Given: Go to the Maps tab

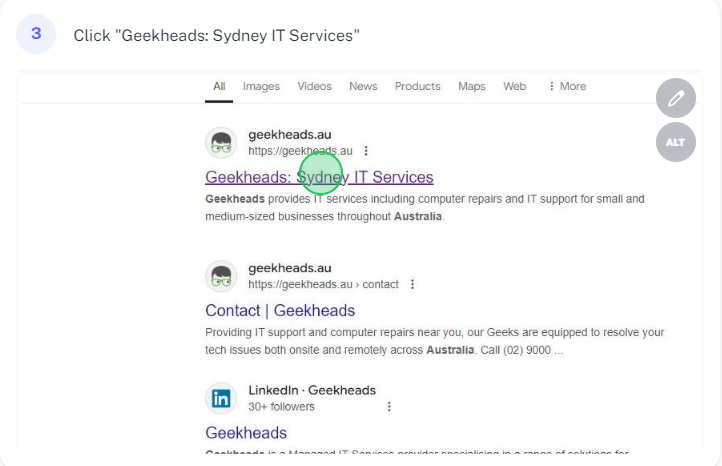Looking at the screenshot, I should (x=471, y=86).
